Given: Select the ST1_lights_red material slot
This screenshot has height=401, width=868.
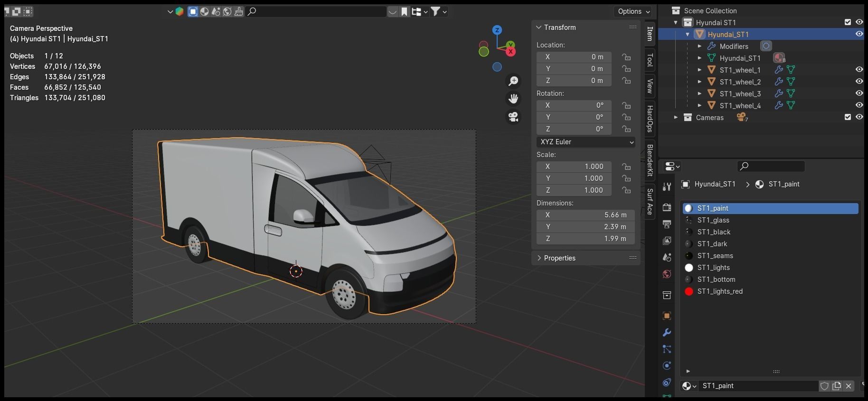Looking at the screenshot, I should pyautogui.click(x=771, y=291).
